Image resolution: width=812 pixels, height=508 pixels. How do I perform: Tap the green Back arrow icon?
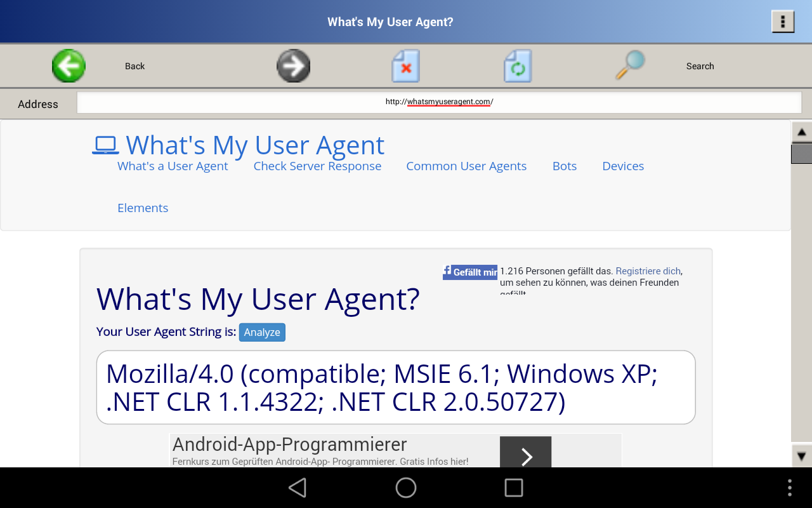[69, 66]
